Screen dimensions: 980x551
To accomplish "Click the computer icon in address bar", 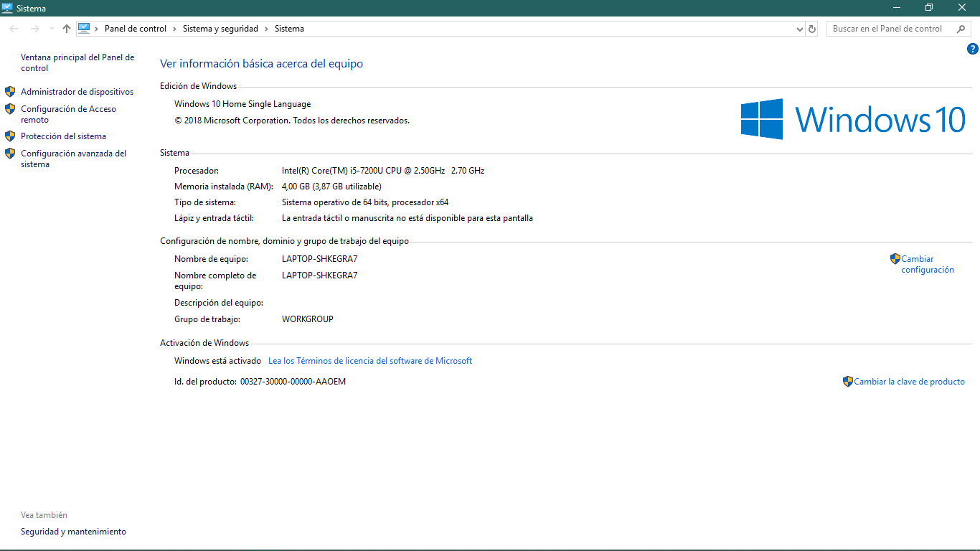I will pos(84,29).
